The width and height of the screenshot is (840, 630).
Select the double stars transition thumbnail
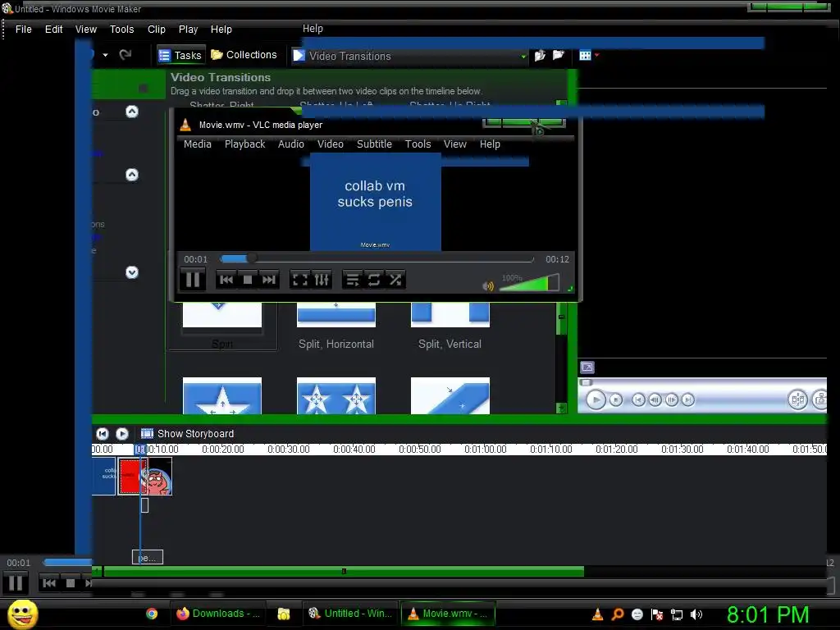336,396
